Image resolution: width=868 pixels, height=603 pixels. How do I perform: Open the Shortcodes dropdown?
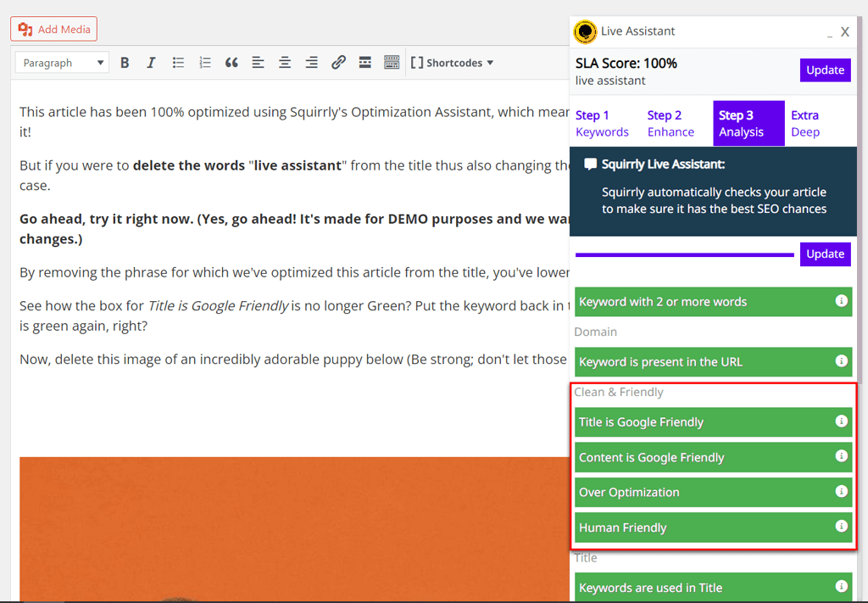[453, 63]
